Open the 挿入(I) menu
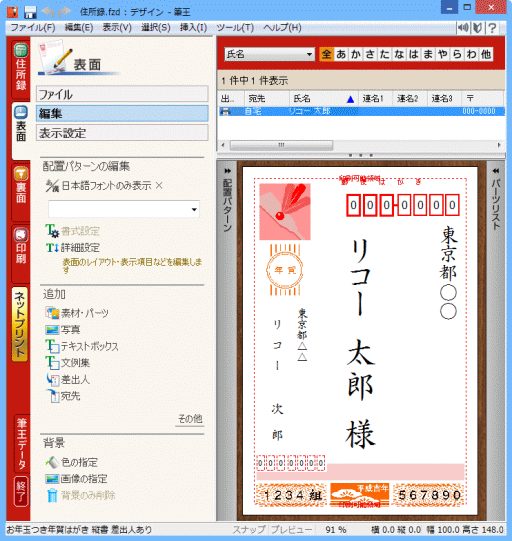Viewport: 512px width, 541px height. click(193, 28)
